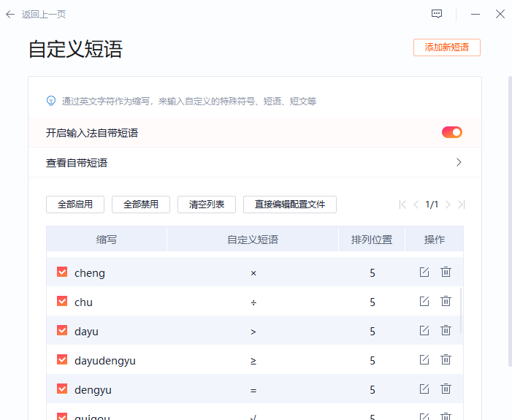Open the feedback message icon in title bar

tap(437, 14)
